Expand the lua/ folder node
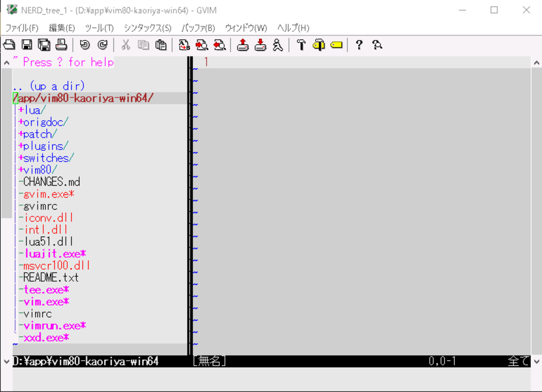This screenshot has height=392, width=542. pyautogui.click(x=32, y=110)
